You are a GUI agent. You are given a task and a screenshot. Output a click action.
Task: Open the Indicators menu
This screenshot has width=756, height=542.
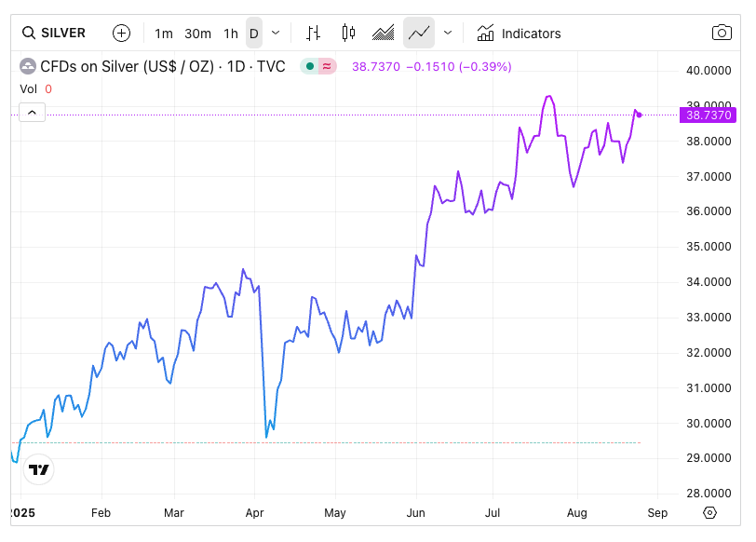[x=519, y=34]
